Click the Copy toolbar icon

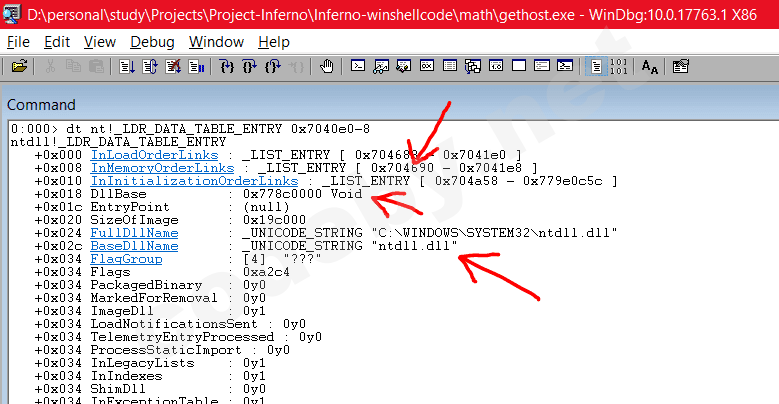point(73,66)
